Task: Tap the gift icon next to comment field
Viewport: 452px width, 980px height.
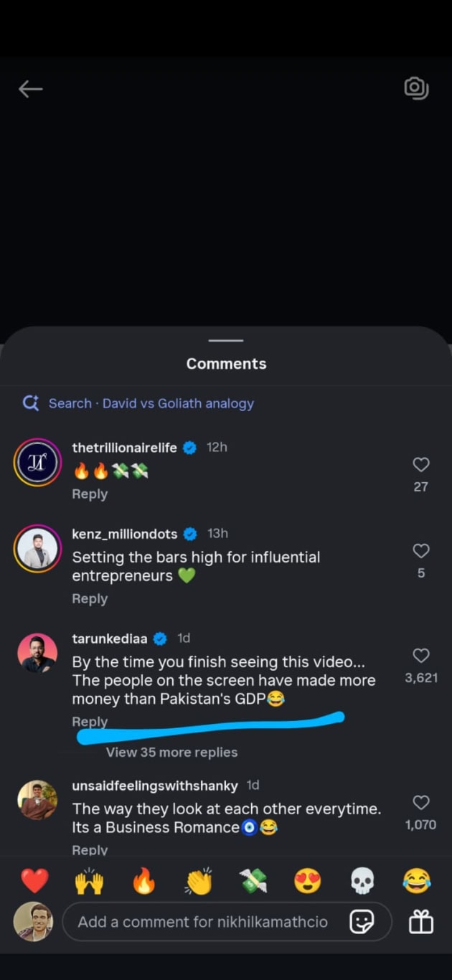Action: pos(421,921)
